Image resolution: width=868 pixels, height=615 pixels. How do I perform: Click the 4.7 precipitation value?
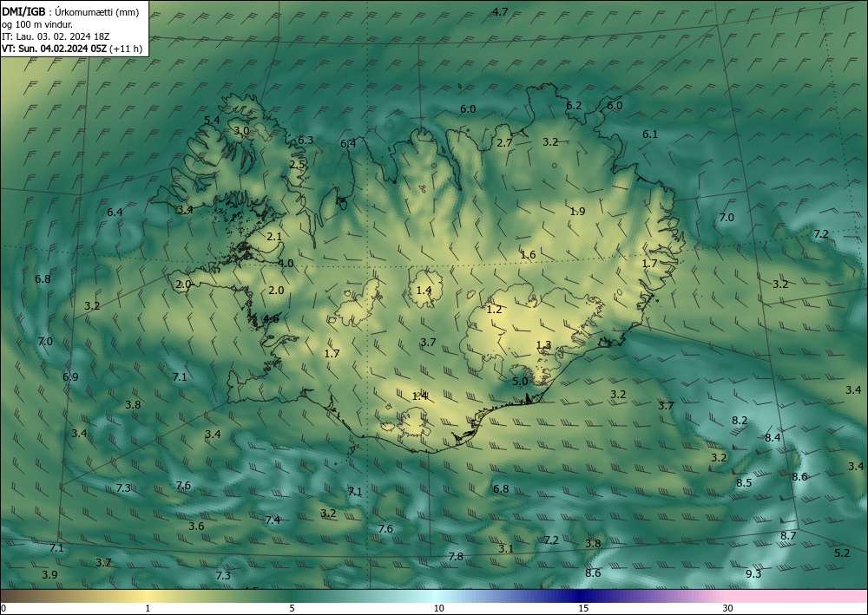click(x=500, y=11)
